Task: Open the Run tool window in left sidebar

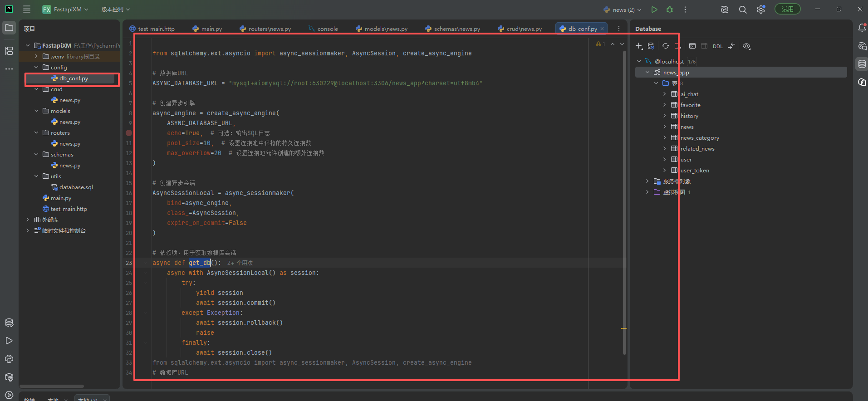Action: pyautogui.click(x=9, y=341)
